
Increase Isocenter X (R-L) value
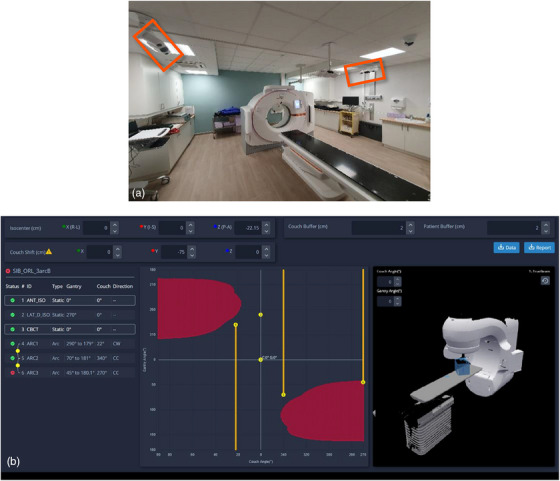coord(115,225)
